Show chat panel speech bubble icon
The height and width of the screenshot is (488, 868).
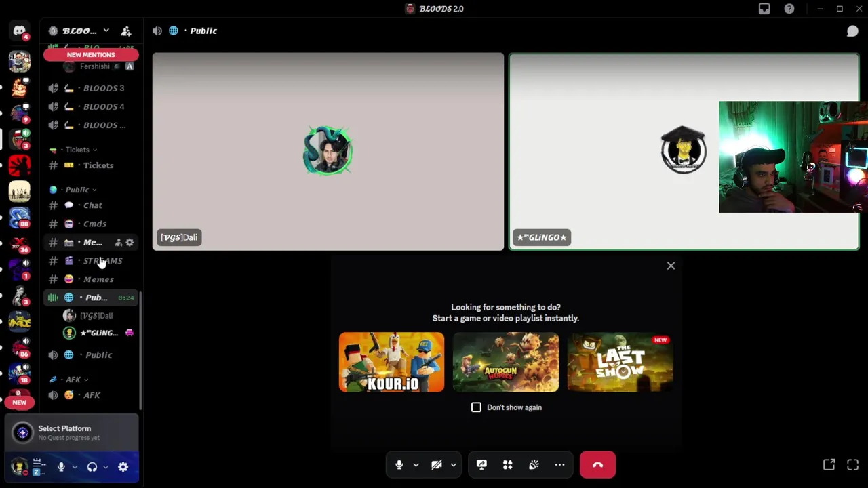click(x=852, y=31)
